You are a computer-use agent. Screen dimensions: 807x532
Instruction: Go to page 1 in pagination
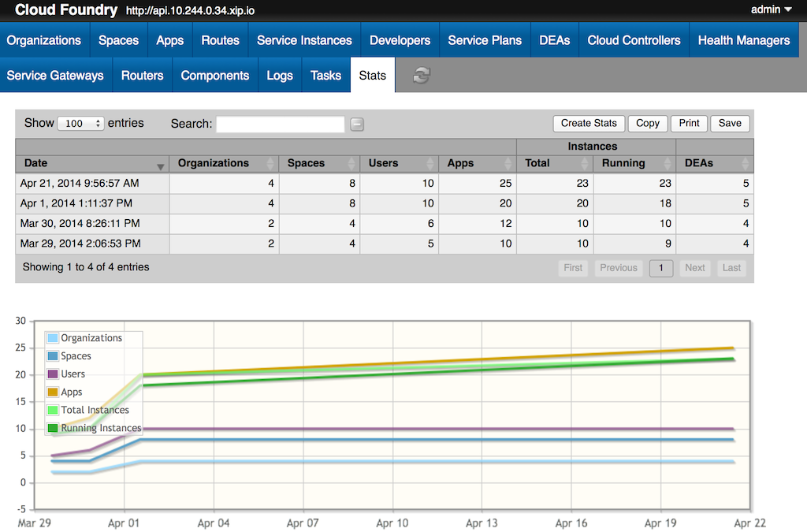click(661, 268)
